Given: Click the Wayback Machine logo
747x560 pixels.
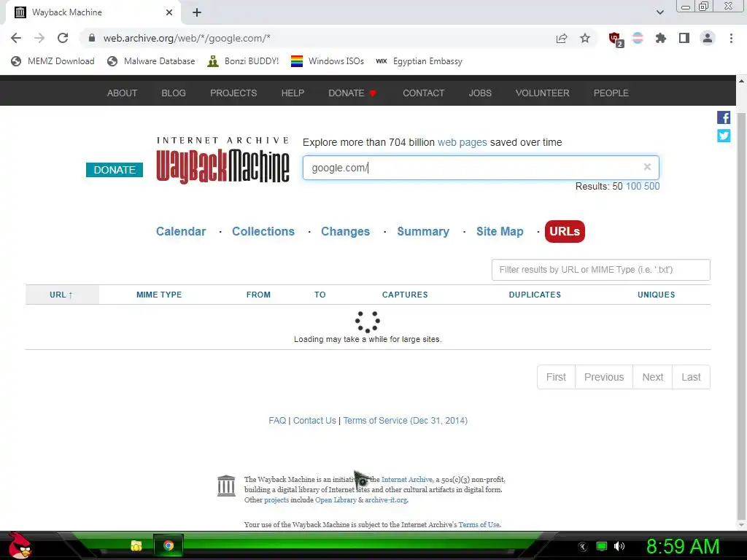Looking at the screenshot, I should click(222, 160).
